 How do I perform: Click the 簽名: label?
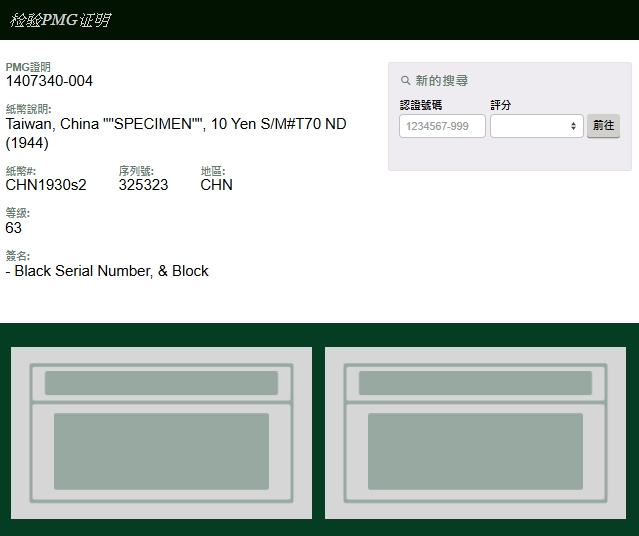point(18,256)
